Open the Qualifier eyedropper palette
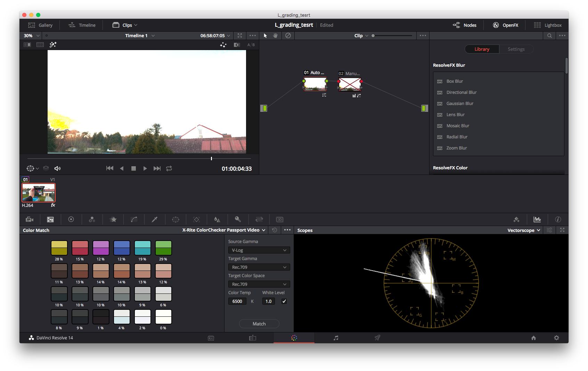 (x=155, y=219)
